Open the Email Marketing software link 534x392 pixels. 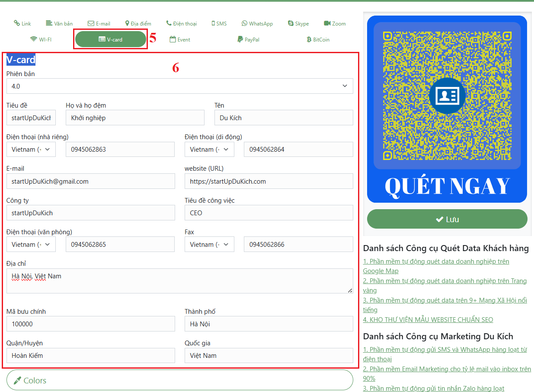447,373
